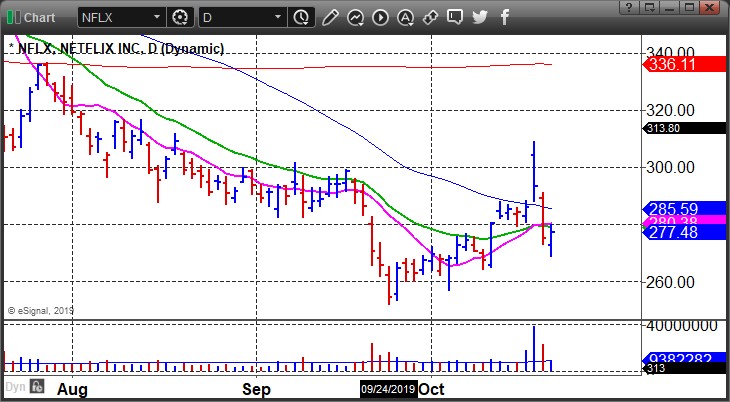The height and width of the screenshot is (402, 730).
Task: Share chart via Facebook icon
Action: (505, 18)
